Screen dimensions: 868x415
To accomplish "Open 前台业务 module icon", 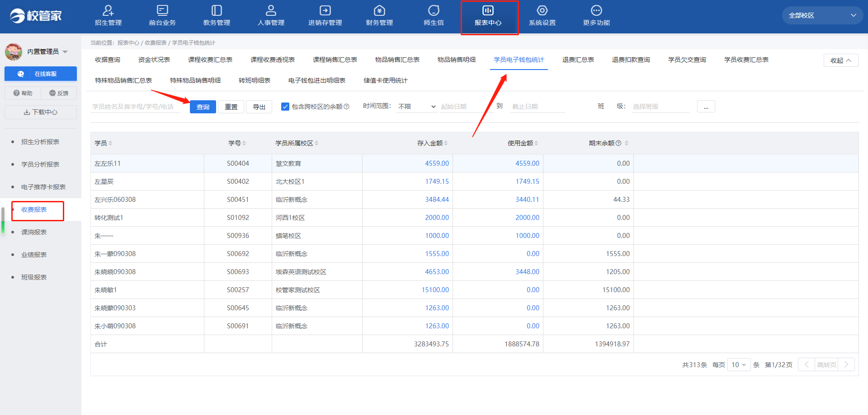I will point(162,10).
